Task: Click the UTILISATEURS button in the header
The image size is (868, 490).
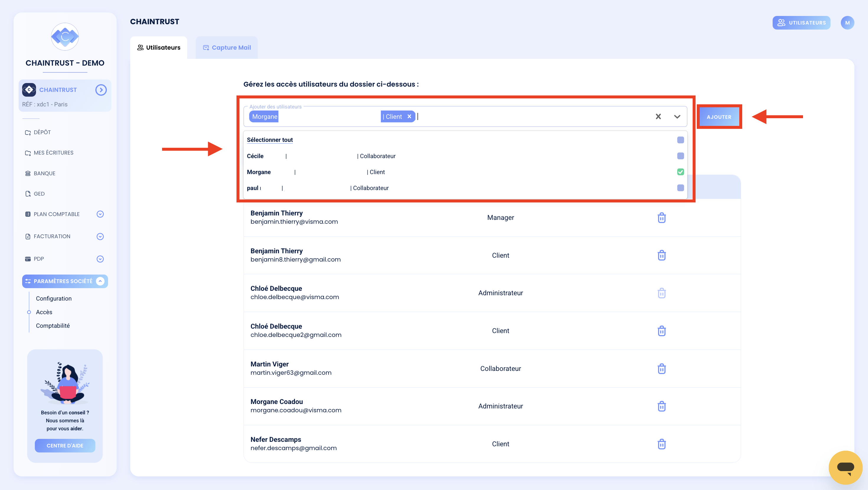Action: point(801,22)
